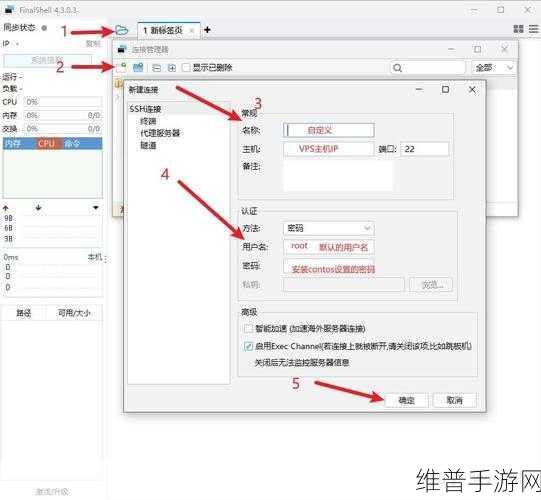Screen dimensions: 541x500
Task: Click the 名称 input field
Action: (329, 130)
